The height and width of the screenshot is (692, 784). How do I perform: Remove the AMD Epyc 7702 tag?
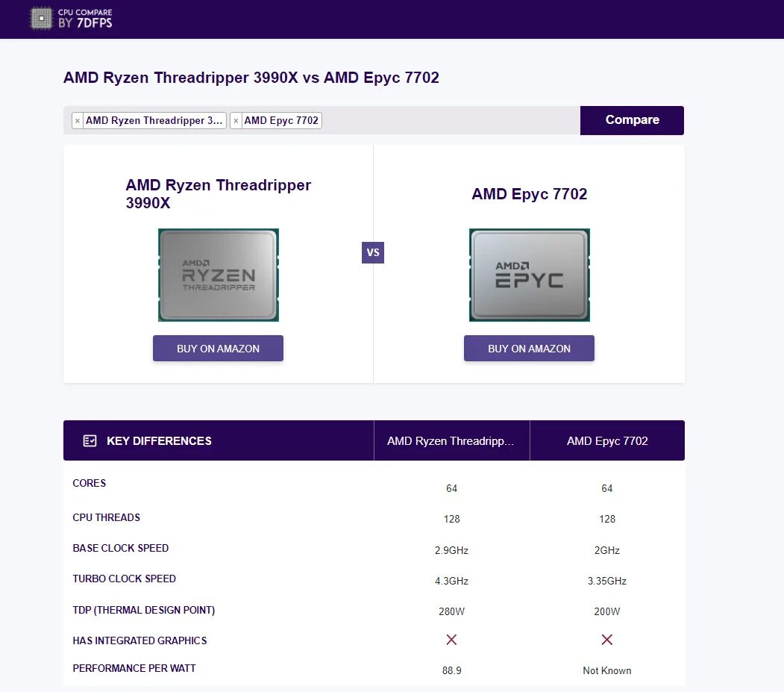click(236, 121)
